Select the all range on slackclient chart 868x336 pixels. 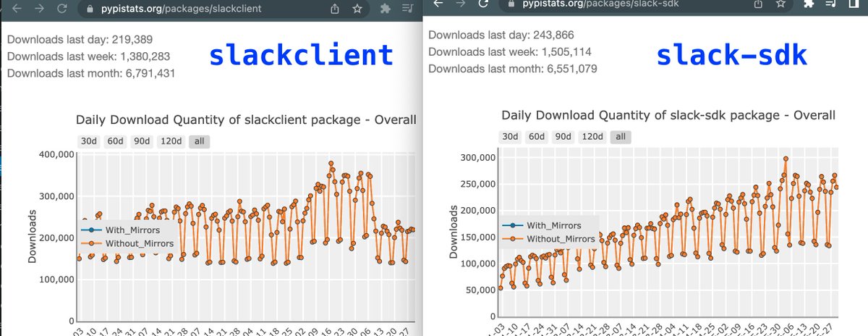[200, 141]
